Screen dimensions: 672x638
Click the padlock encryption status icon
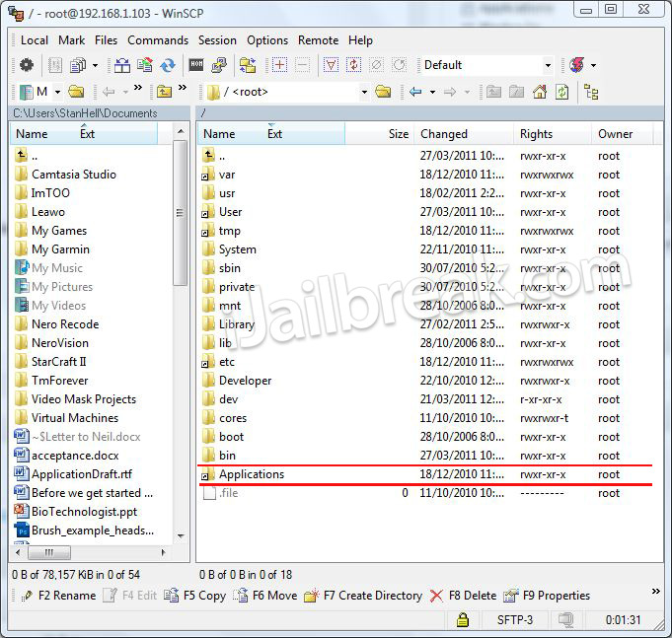tap(462, 620)
